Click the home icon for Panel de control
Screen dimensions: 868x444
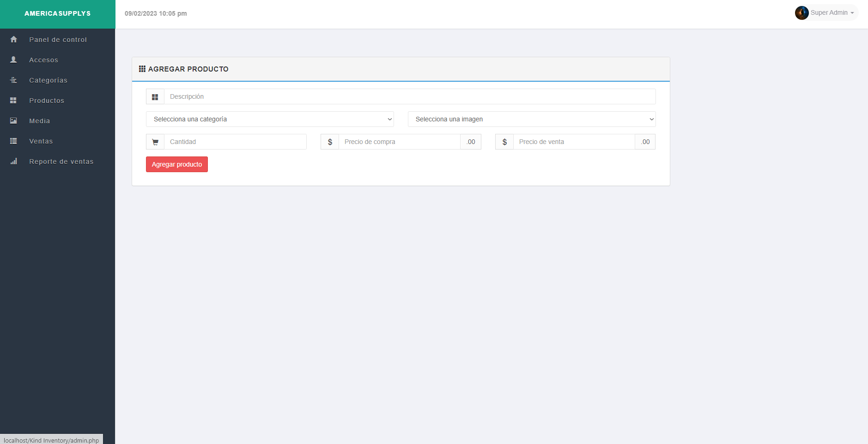(x=13, y=40)
